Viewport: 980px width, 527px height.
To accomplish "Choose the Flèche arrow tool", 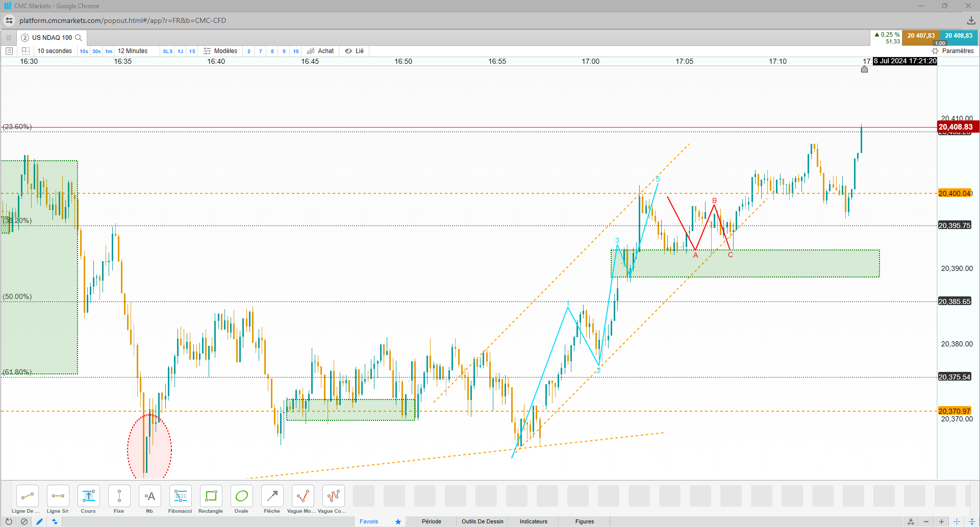I will pos(272,500).
